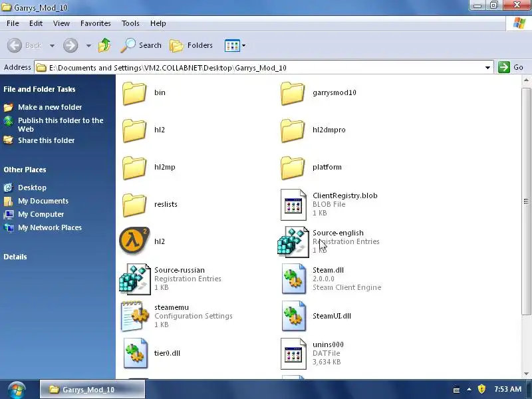Screen dimensions: 532x399
Task: Click the 7:53 AM clock
Action: [x=508, y=389]
